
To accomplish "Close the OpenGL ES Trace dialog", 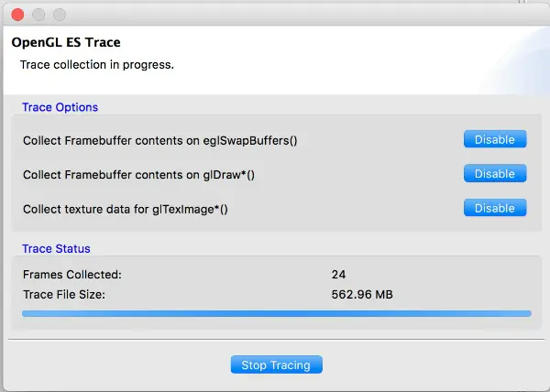I will (x=17, y=15).
